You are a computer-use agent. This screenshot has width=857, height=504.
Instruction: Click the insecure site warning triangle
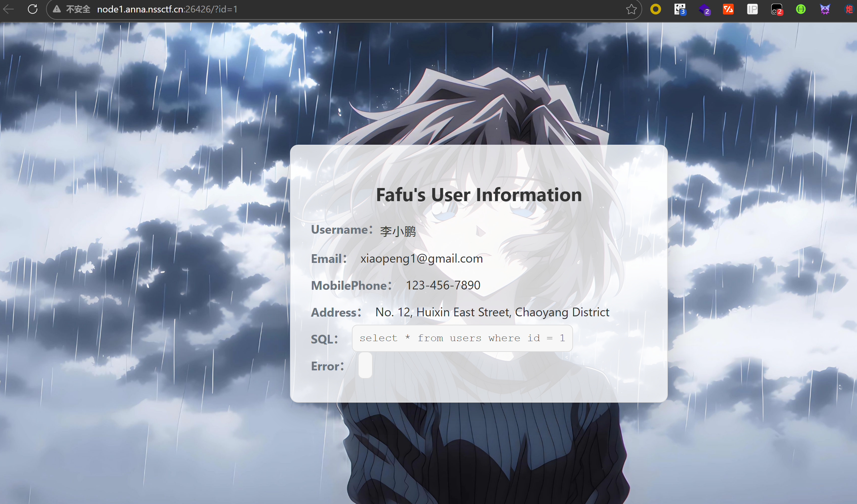57,9
